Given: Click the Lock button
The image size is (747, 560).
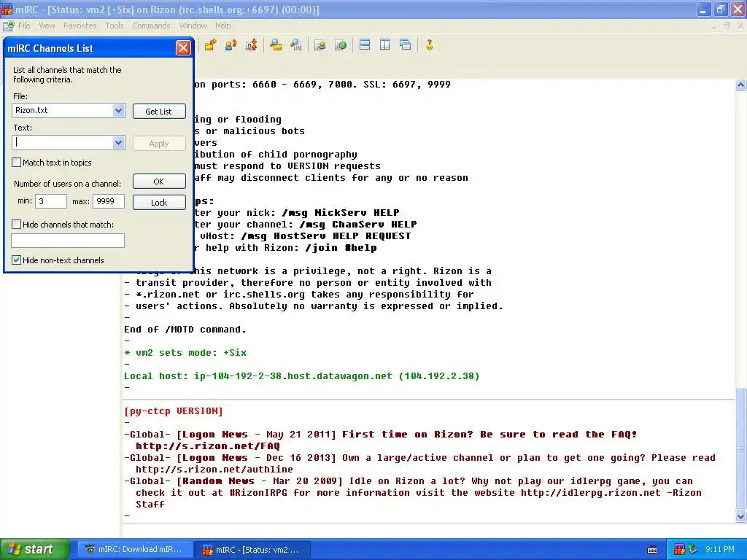Looking at the screenshot, I should click(x=159, y=203).
